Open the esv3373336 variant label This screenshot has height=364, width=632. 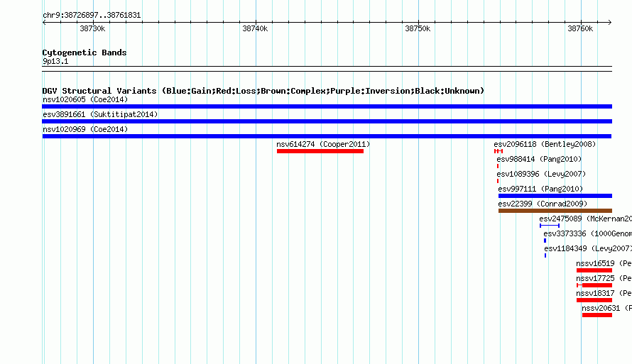pyautogui.click(x=587, y=233)
